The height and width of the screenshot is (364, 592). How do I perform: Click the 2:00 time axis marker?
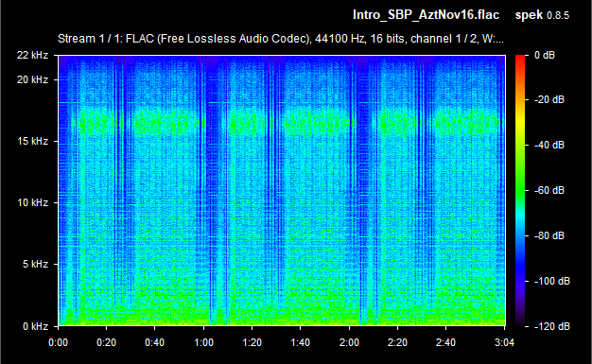349,342
